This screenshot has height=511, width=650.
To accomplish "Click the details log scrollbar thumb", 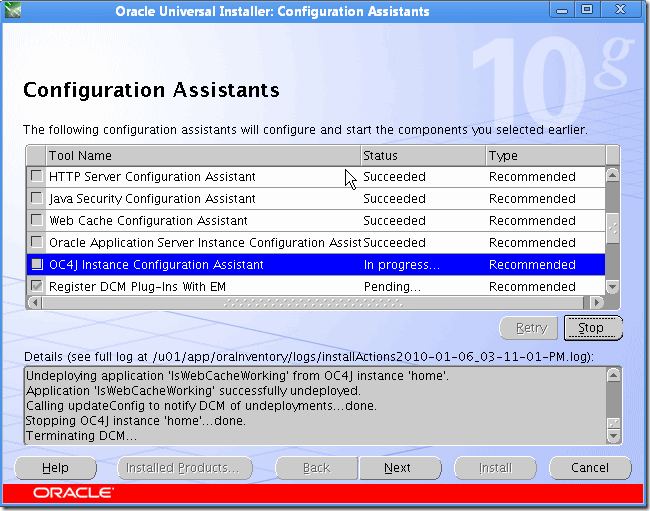I will [x=613, y=423].
